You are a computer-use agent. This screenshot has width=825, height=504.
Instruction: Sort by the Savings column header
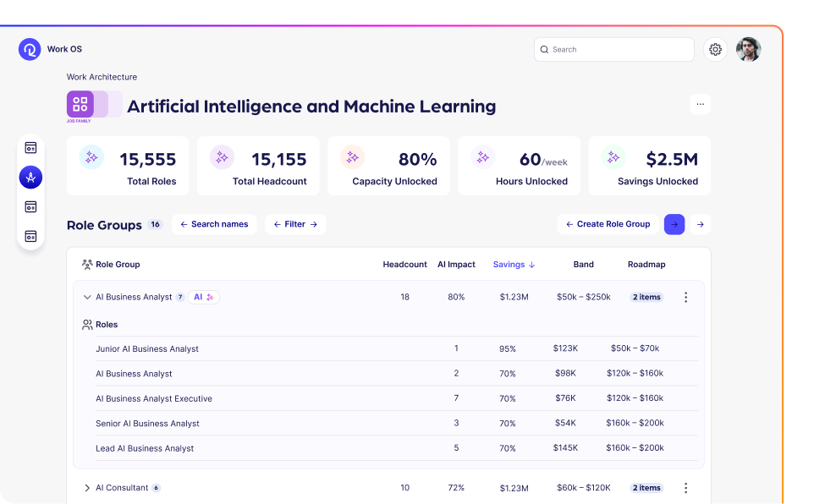514,265
